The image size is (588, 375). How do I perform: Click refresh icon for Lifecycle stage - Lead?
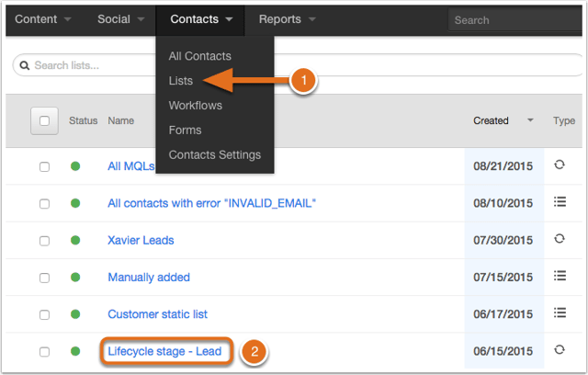pyautogui.click(x=560, y=349)
